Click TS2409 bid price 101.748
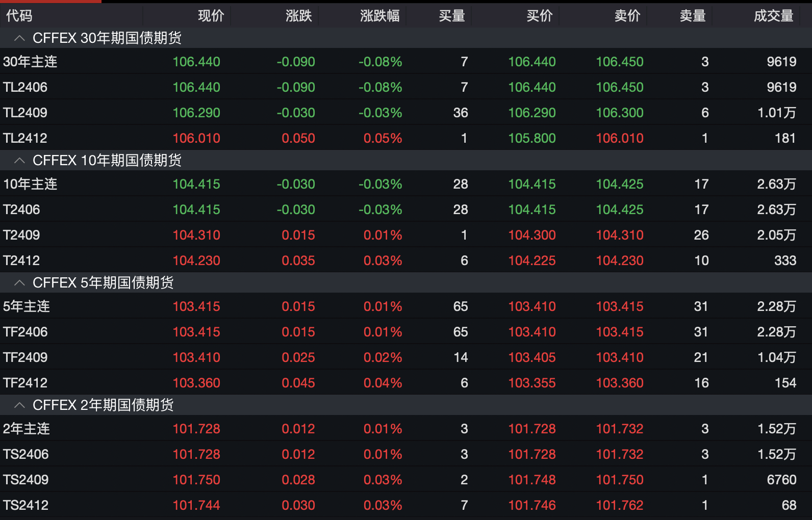812x520 pixels. pyautogui.click(x=532, y=480)
